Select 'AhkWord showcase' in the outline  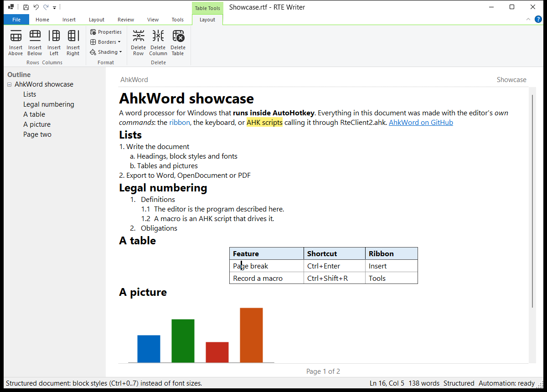click(x=44, y=84)
